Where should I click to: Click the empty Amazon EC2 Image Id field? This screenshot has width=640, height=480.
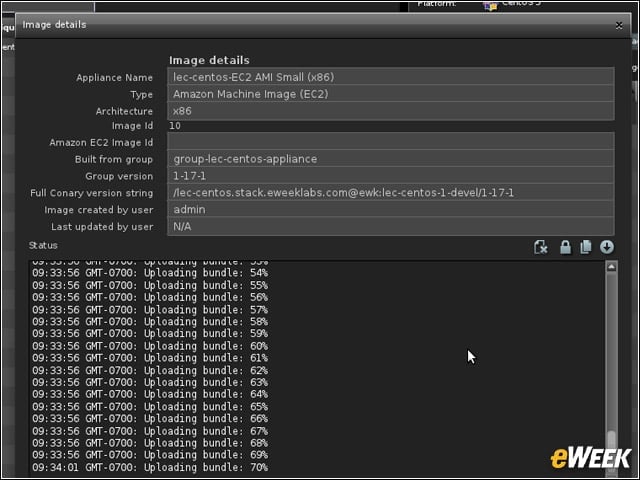point(391,142)
